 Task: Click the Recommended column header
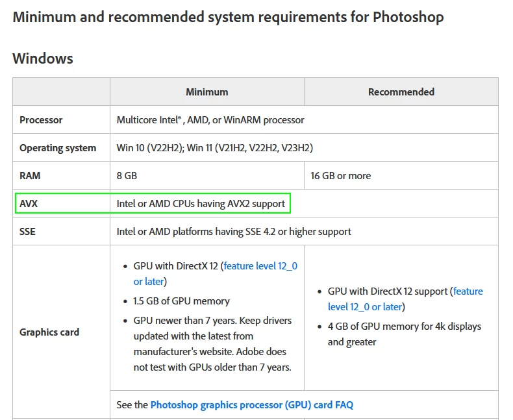401,92
